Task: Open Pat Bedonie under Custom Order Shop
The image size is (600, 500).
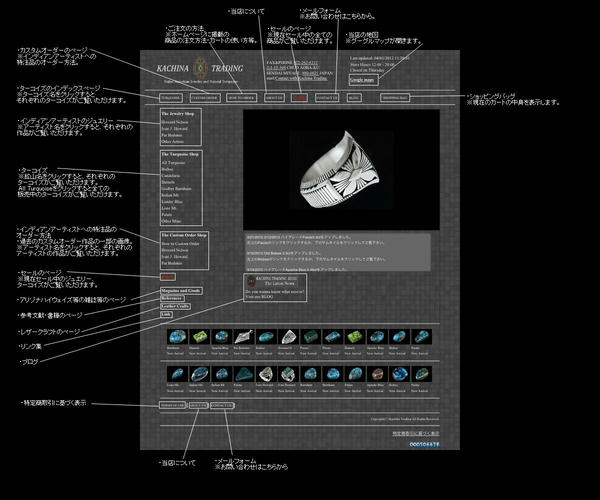Action: pyautogui.click(x=171, y=263)
